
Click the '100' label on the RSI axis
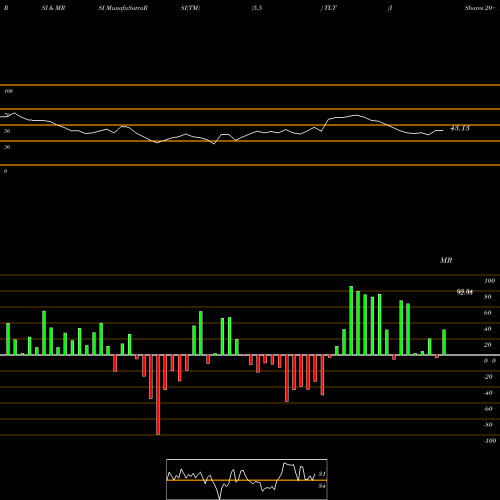[x=8, y=91]
